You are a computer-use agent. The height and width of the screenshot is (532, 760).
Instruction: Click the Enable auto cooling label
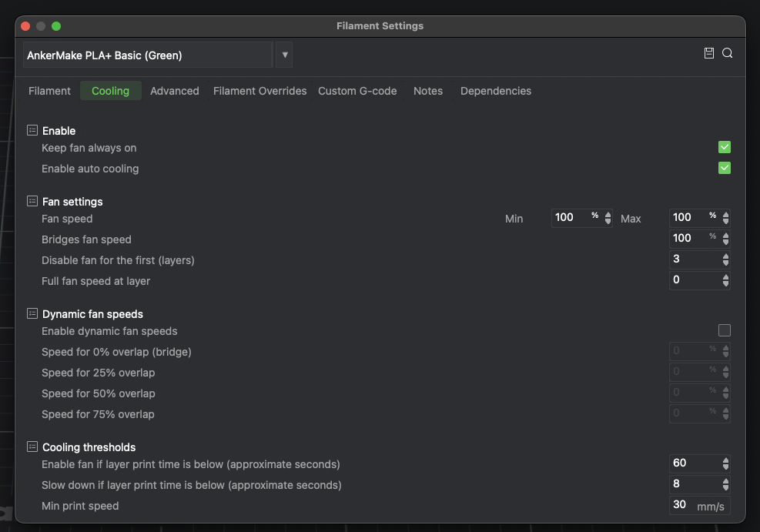pyautogui.click(x=90, y=169)
